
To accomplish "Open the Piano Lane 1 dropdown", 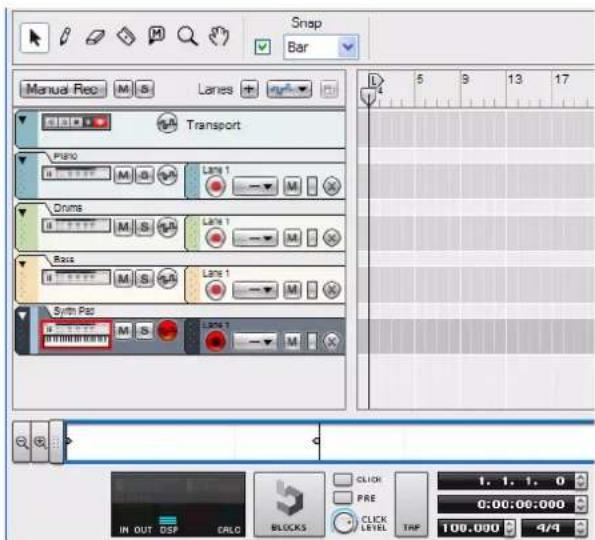I will pyautogui.click(x=255, y=186).
